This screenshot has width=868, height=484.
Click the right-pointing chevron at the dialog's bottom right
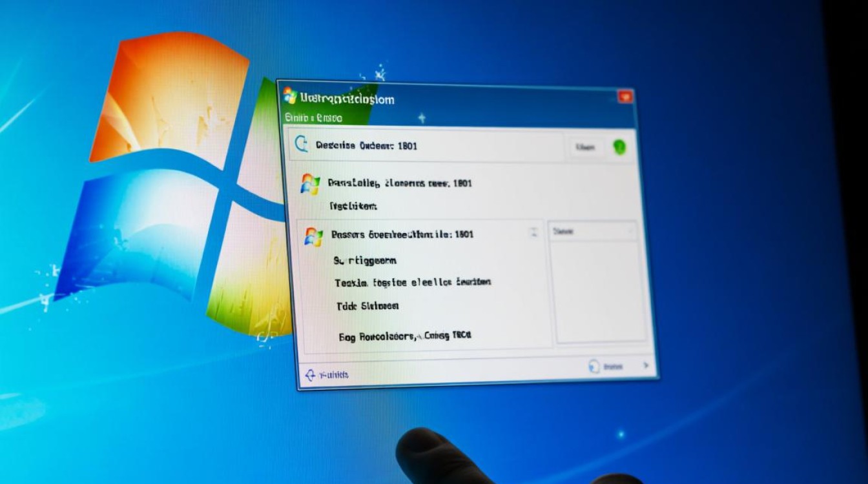point(645,366)
